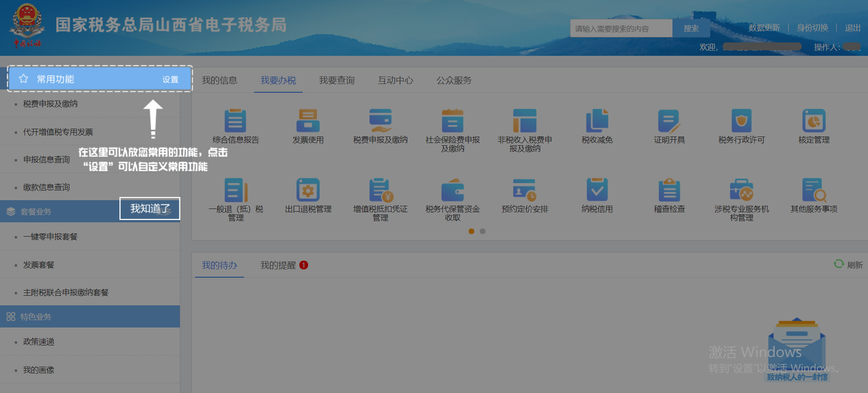Switch to 互动中心 tab
The width and height of the screenshot is (868, 393).
click(395, 80)
